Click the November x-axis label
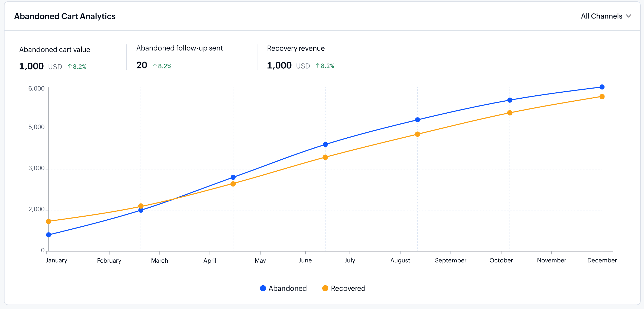 point(552,260)
